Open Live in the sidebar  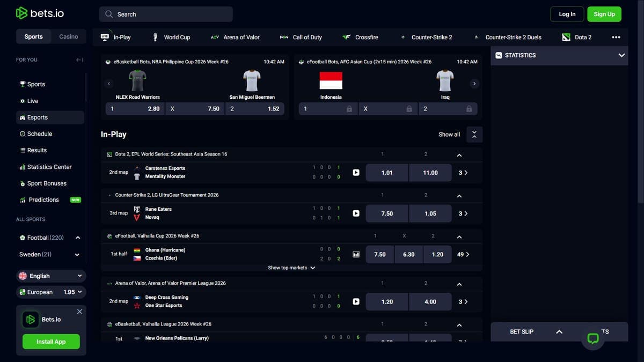pyautogui.click(x=50, y=101)
